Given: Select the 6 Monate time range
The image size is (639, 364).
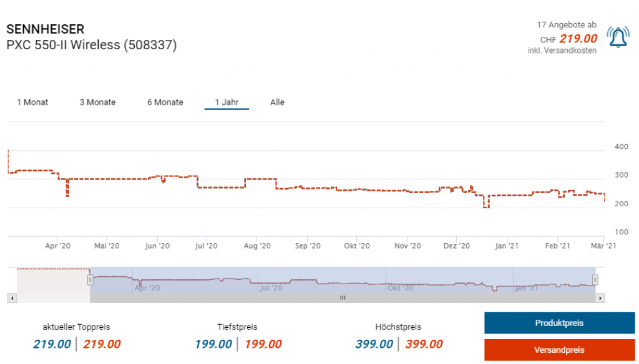Looking at the screenshot, I should (x=165, y=102).
